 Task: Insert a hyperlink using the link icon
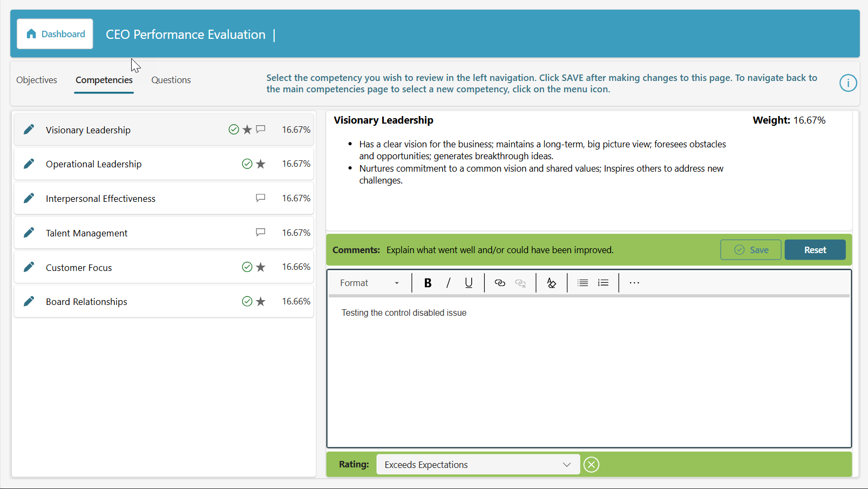click(500, 283)
